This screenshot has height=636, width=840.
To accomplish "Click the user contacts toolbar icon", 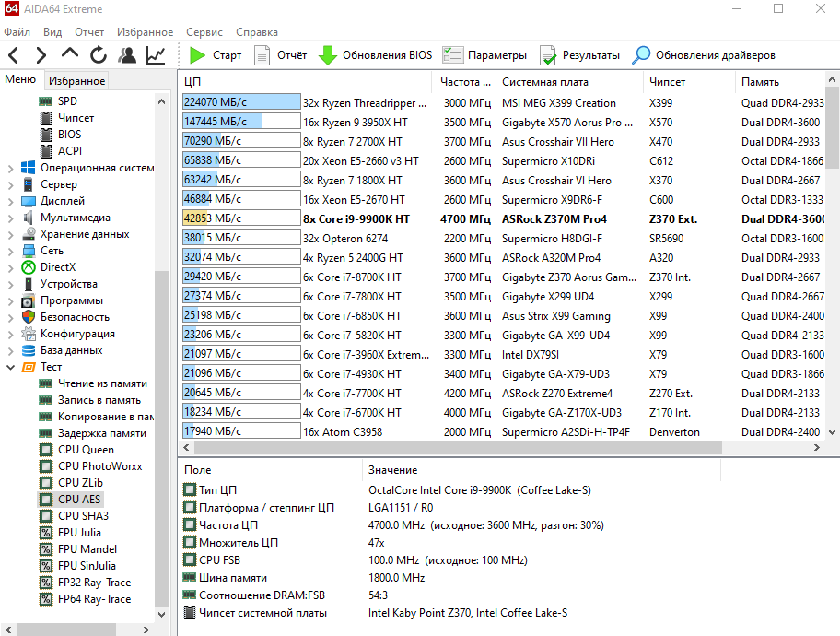I will click(128, 55).
